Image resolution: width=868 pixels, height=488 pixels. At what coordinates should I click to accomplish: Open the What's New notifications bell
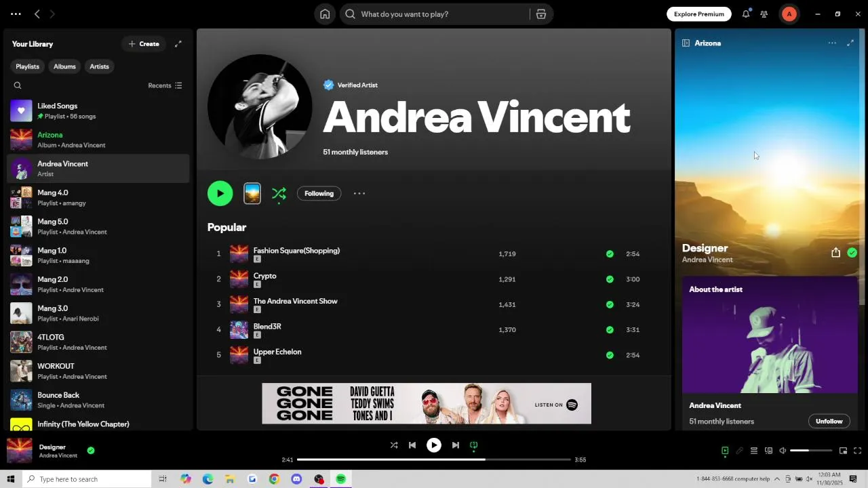pos(746,14)
